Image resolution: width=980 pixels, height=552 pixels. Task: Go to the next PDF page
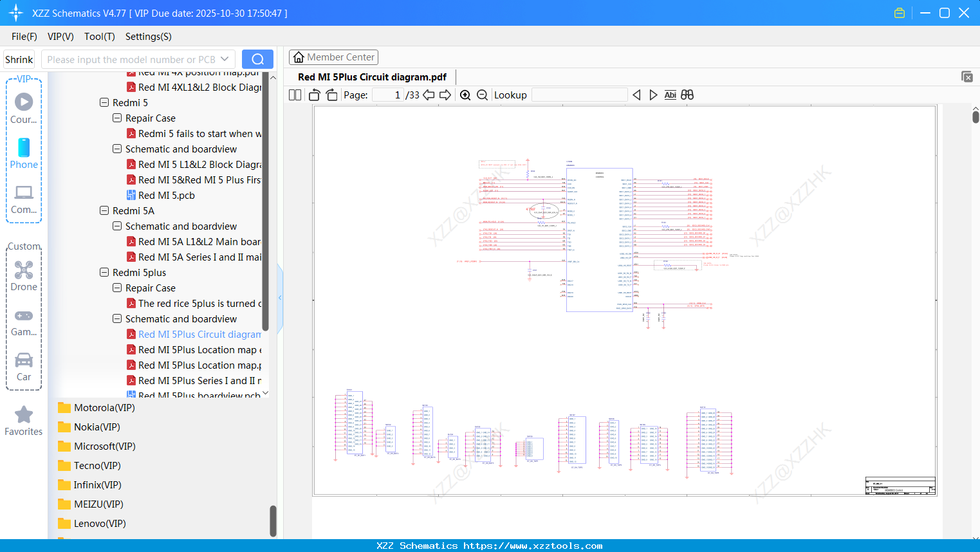tap(445, 95)
